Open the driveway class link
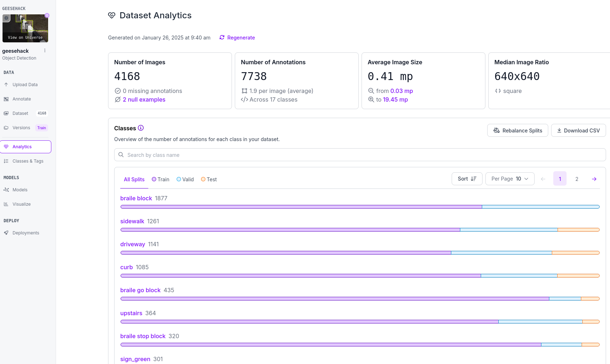The height and width of the screenshot is (364, 610). 132,244
